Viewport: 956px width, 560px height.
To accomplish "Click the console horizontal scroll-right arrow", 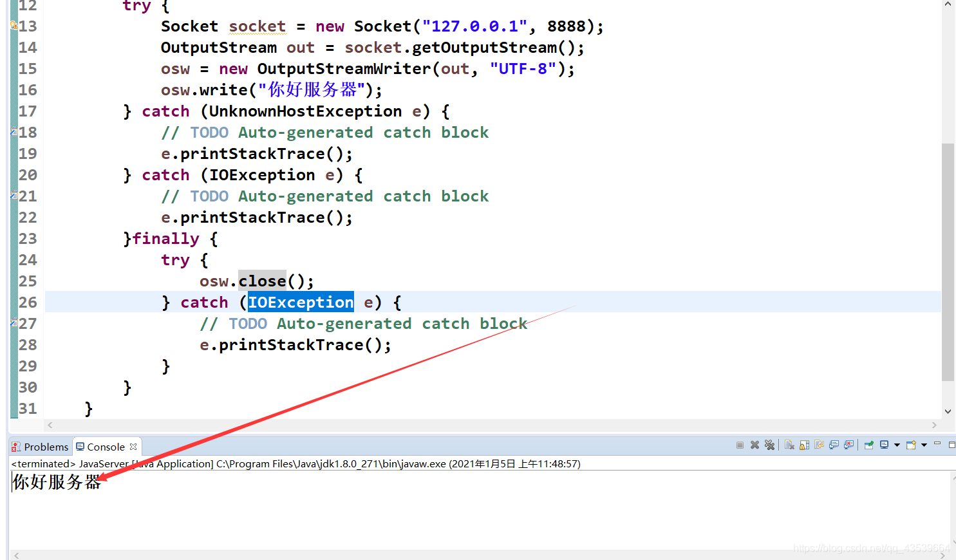I will pyautogui.click(x=944, y=555).
